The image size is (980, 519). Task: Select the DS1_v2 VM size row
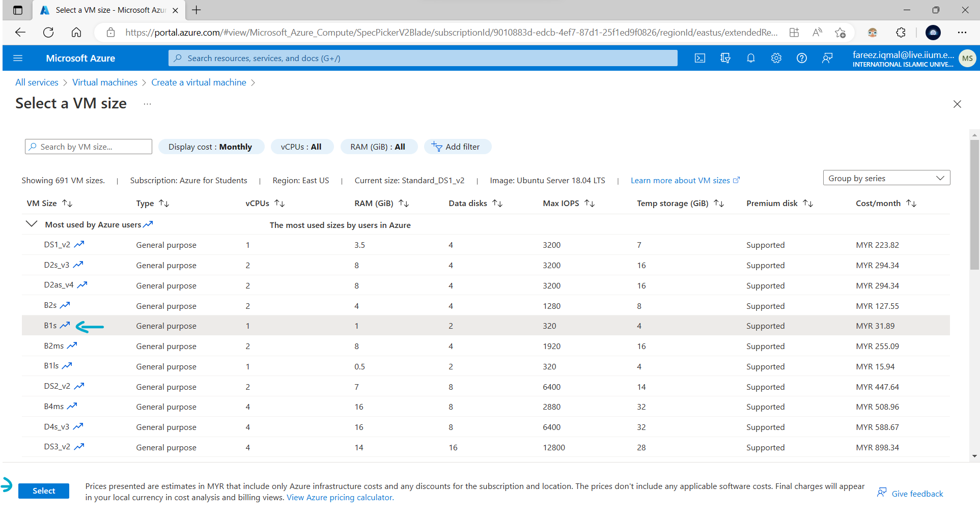[x=486, y=244]
